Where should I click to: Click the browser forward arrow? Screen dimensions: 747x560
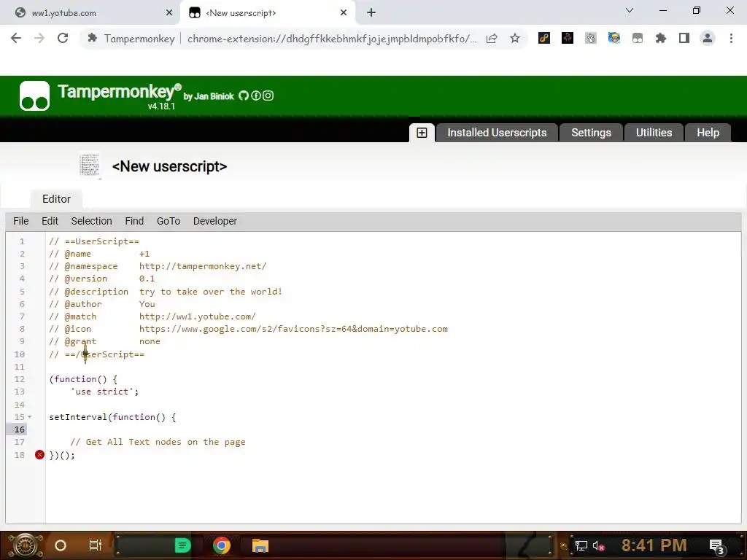pos(39,38)
